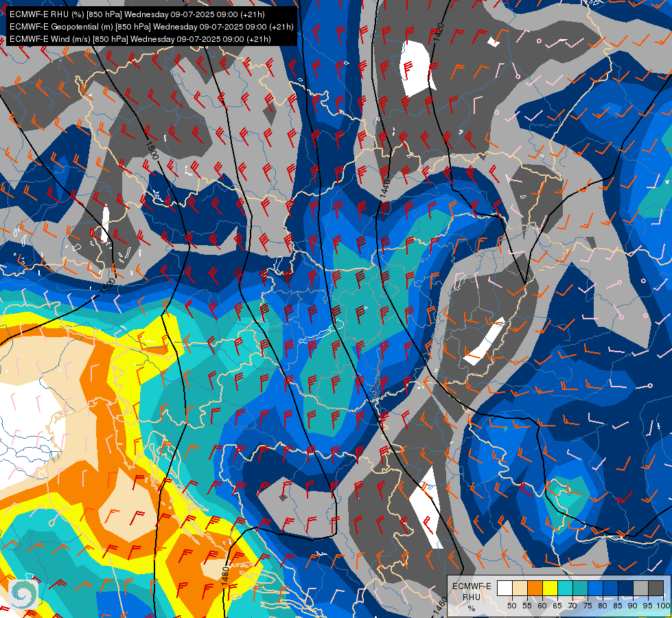
Task: Click the 95 tick label in legend
Action: pyautogui.click(x=648, y=606)
